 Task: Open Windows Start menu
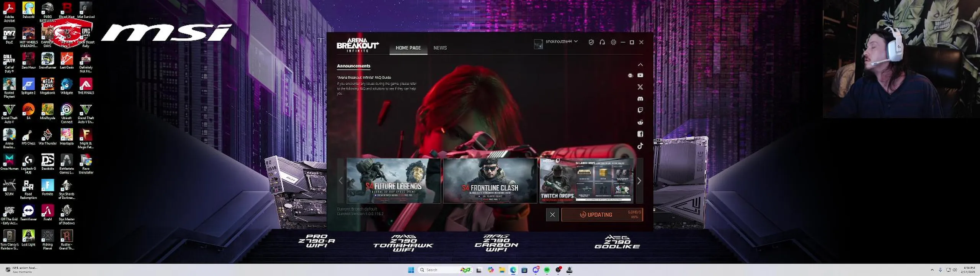click(x=411, y=270)
